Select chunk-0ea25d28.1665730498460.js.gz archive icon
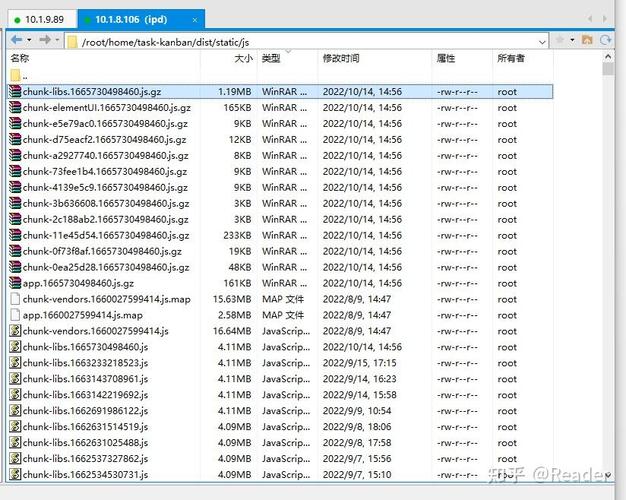Image resolution: width=626 pixels, height=500 pixels. 15,267
